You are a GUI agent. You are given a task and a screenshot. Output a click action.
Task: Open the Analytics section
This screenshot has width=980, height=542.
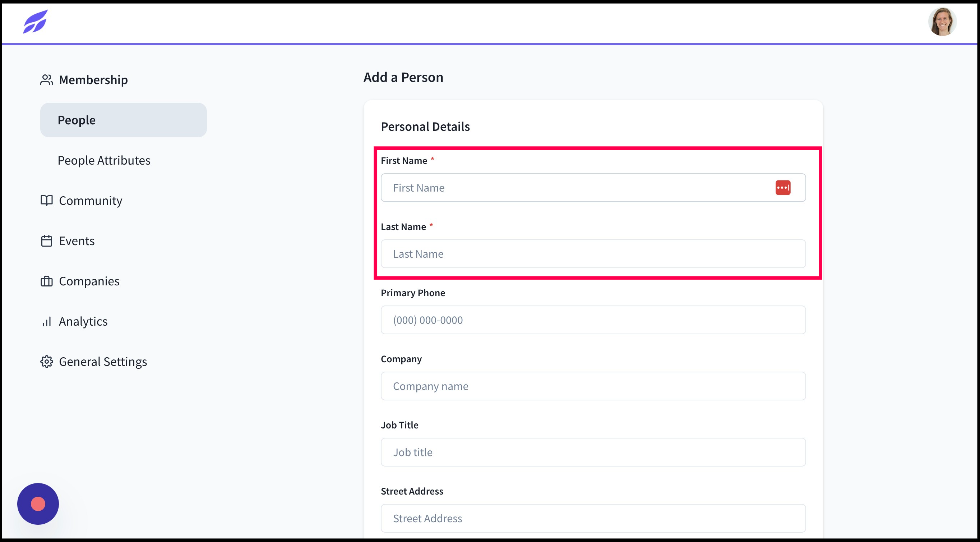click(83, 322)
